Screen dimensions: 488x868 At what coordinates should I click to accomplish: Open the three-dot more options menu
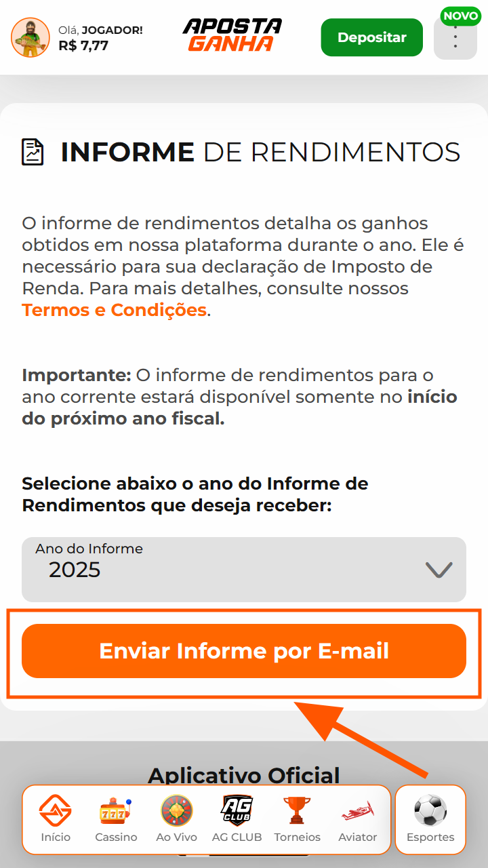pos(455,39)
